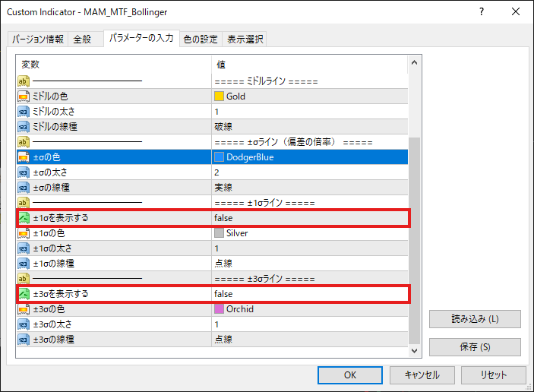Click the integer icon next to ±3σの太さ
Screen dimensions: 534x392
click(x=23, y=324)
